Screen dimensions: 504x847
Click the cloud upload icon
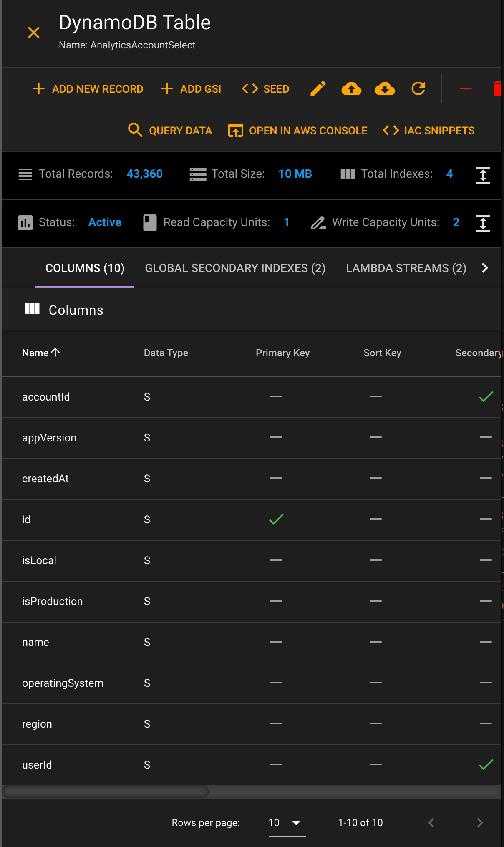351,89
